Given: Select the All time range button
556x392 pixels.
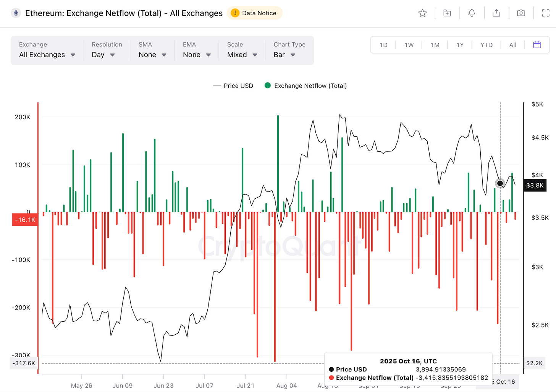Looking at the screenshot, I should tap(512, 45).
